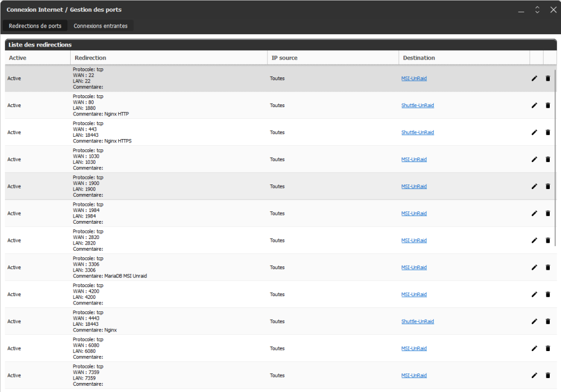
Task: Delete the WAN 1900 redirection
Action: point(548,186)
